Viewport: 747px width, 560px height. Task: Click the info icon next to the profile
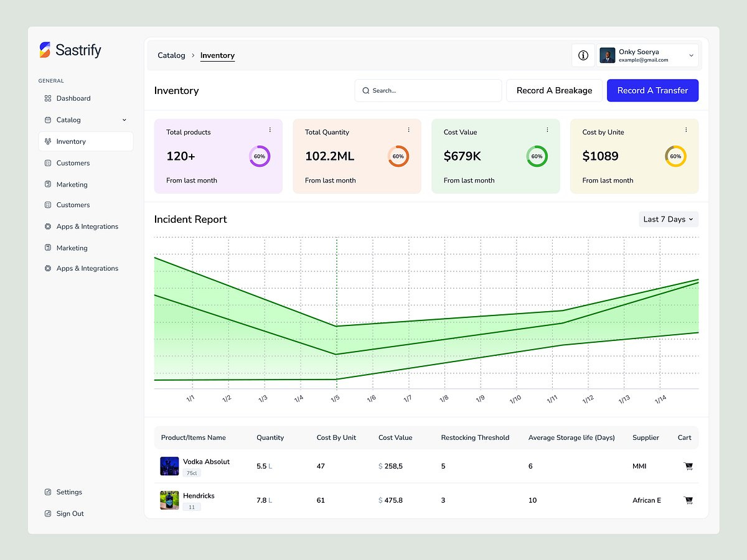[583, 55]
